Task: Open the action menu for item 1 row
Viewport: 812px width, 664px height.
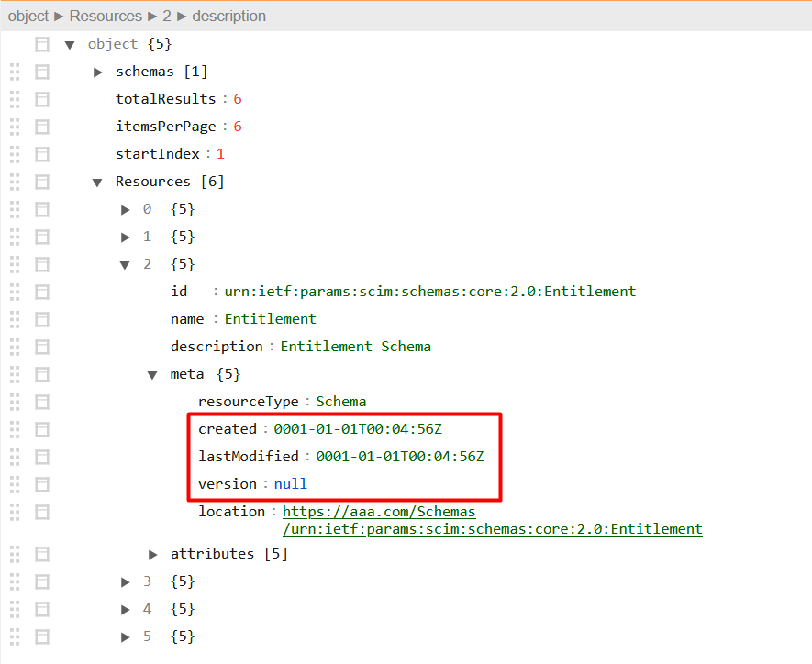Action: 42,237
